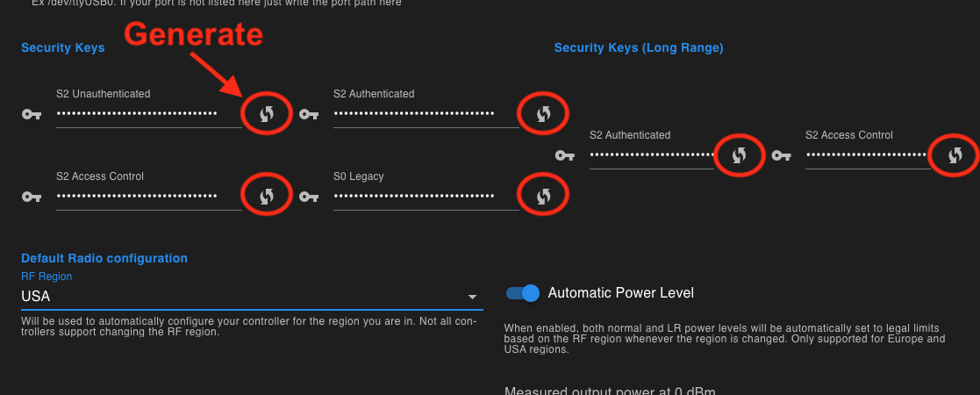Regenerate Long Range S2 Access Control key
Image resolution: width=980 pixels, height=395 pixels.
pyautogui.click(x=955, y=155)
